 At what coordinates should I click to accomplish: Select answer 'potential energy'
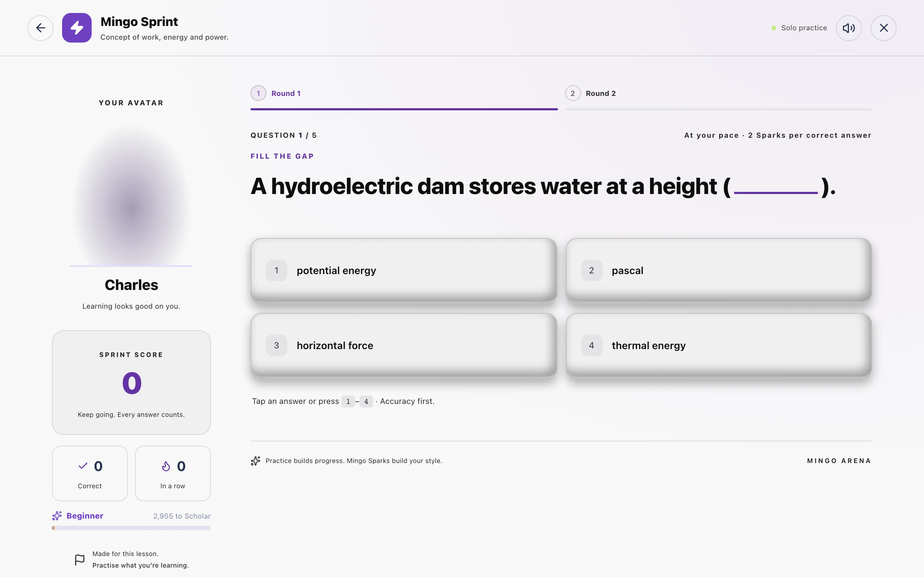coord(404,270)
